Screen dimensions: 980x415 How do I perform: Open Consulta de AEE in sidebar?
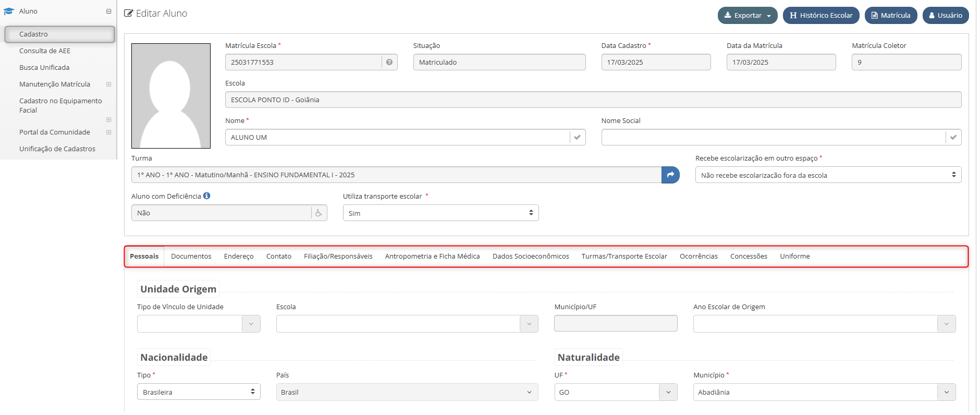pyautogui.click(x=45, y=51)
